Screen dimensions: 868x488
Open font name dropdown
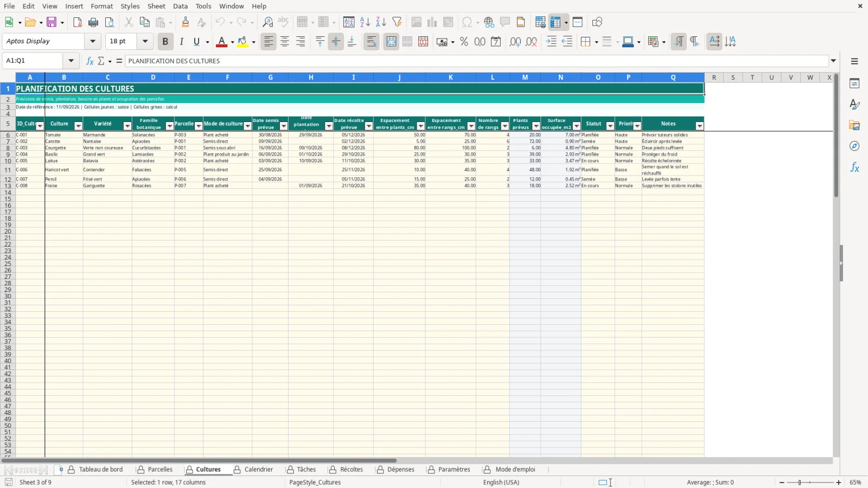pyautogui.click(x=93, y=41)
